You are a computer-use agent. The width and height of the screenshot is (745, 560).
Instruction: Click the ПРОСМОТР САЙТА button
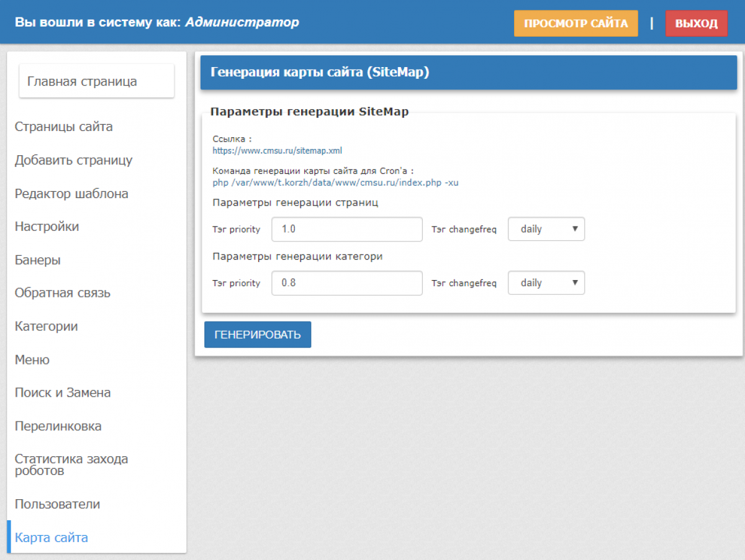(x=576, y=24)
